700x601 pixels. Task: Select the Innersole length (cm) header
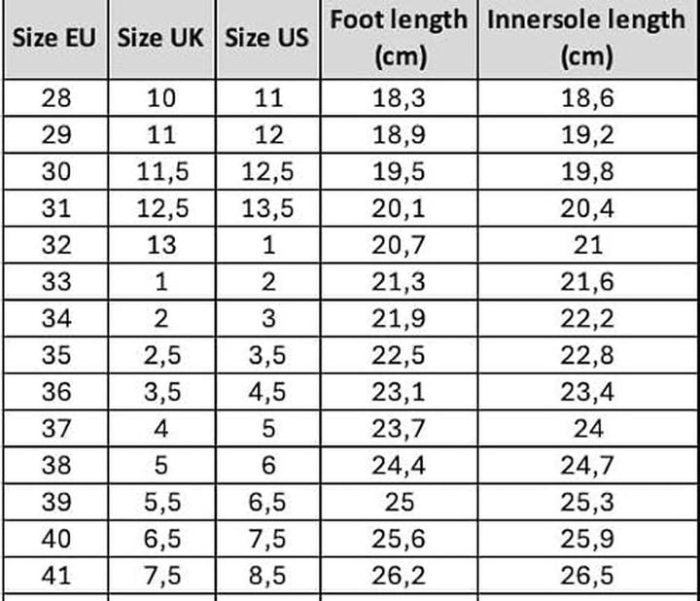click(585, 40)
